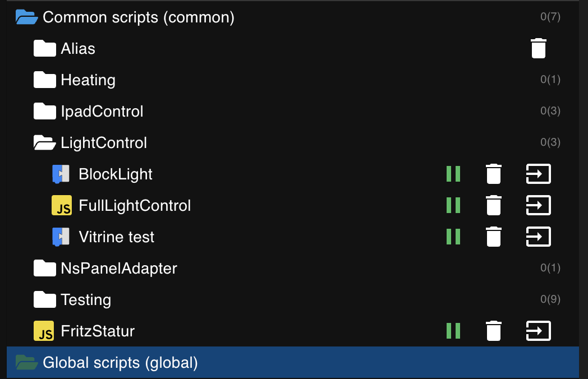This screenshot has height=379, width=588.
Task: Pause the BlockLight script
Action: 453,174
